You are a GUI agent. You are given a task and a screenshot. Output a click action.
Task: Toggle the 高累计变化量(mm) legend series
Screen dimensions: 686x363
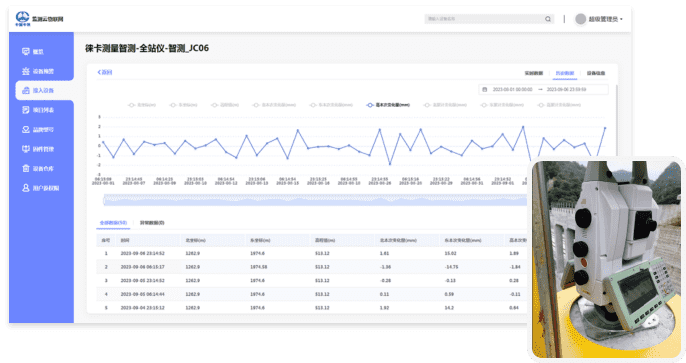(559, 105)
